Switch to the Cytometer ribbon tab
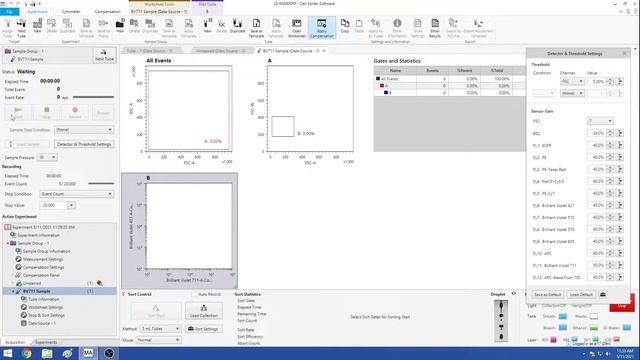 [71, 12]
